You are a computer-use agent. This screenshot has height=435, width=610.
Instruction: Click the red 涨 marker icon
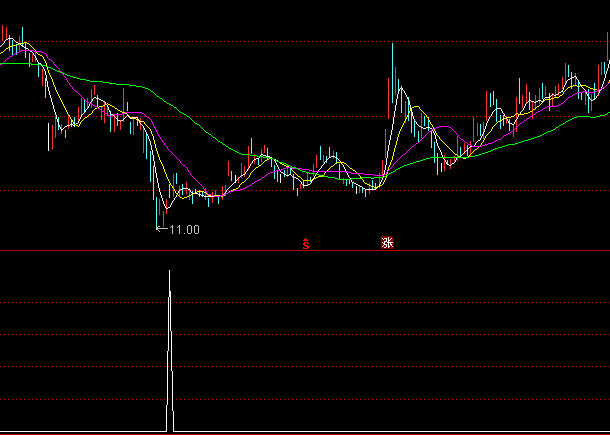385,242
